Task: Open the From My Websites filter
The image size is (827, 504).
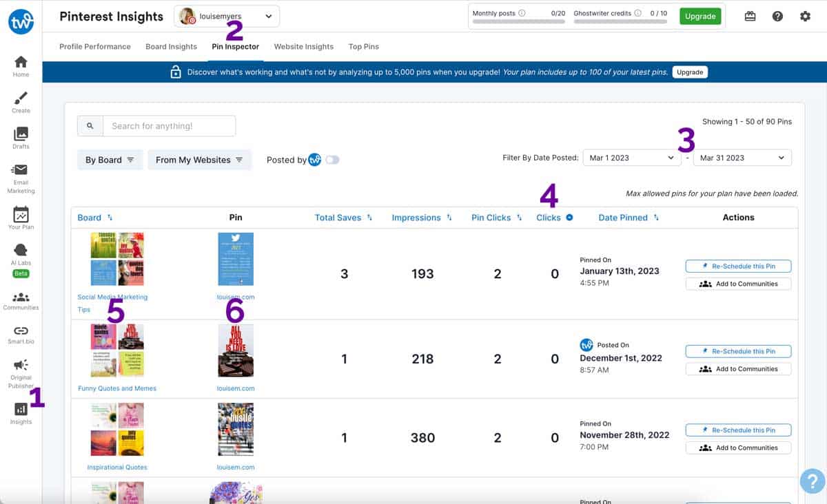Action: click(x=199, y=160)
